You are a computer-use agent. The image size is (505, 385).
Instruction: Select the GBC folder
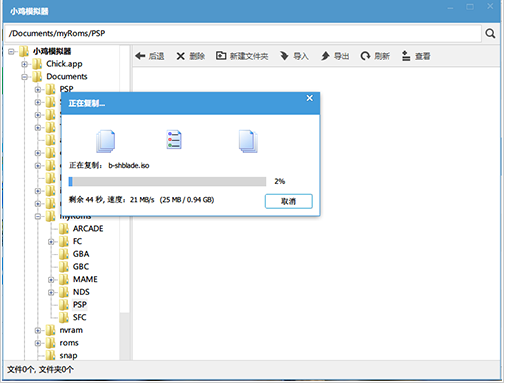pos(81,267)
